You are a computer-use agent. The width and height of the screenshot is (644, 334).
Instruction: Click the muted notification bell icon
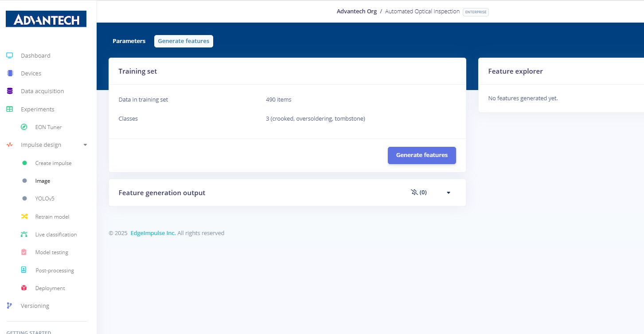pos(414,193)
